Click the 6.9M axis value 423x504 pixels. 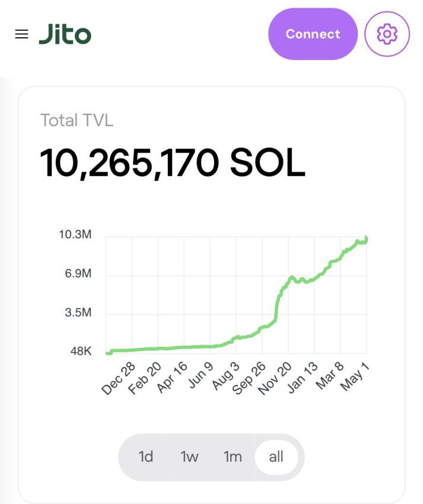77,274
